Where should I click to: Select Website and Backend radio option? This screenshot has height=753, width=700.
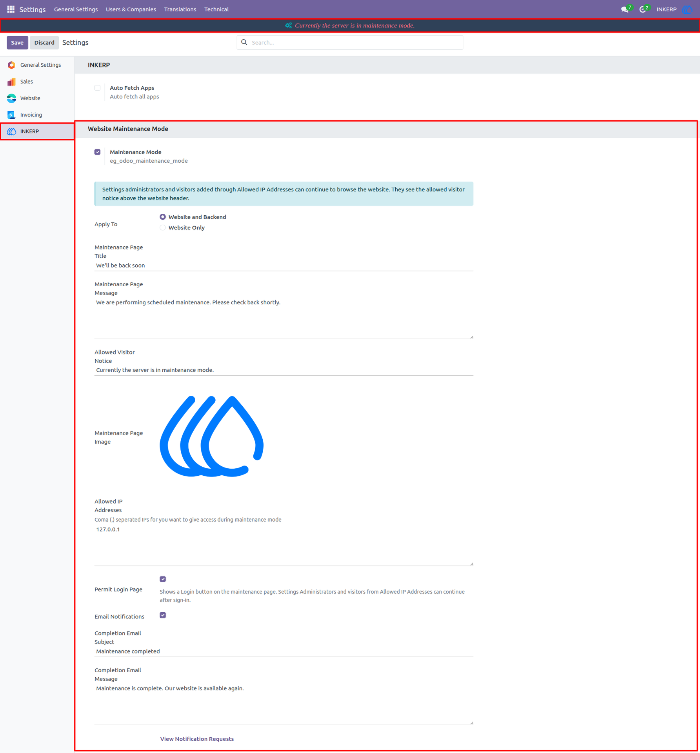coord(162,217)
